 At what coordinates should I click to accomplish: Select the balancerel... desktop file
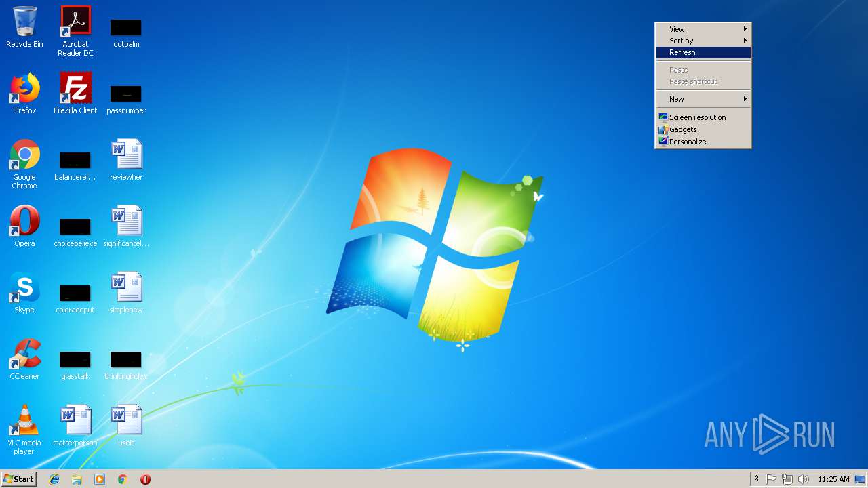[75, 165]
